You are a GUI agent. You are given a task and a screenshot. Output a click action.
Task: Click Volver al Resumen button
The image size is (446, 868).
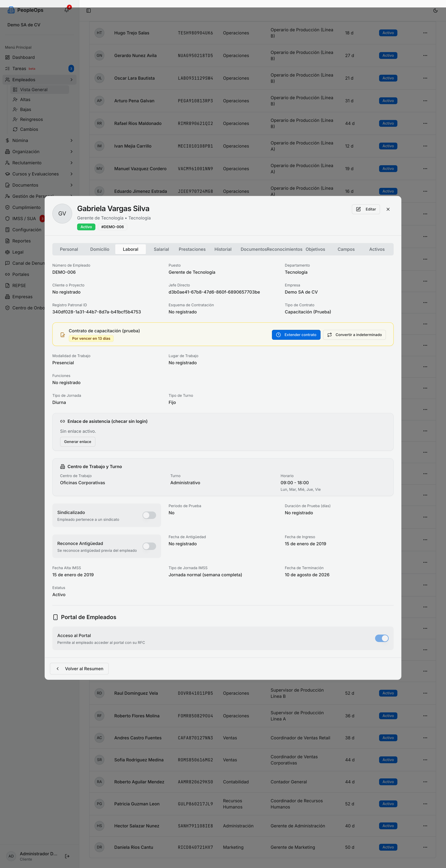click(x=79, y=669)
